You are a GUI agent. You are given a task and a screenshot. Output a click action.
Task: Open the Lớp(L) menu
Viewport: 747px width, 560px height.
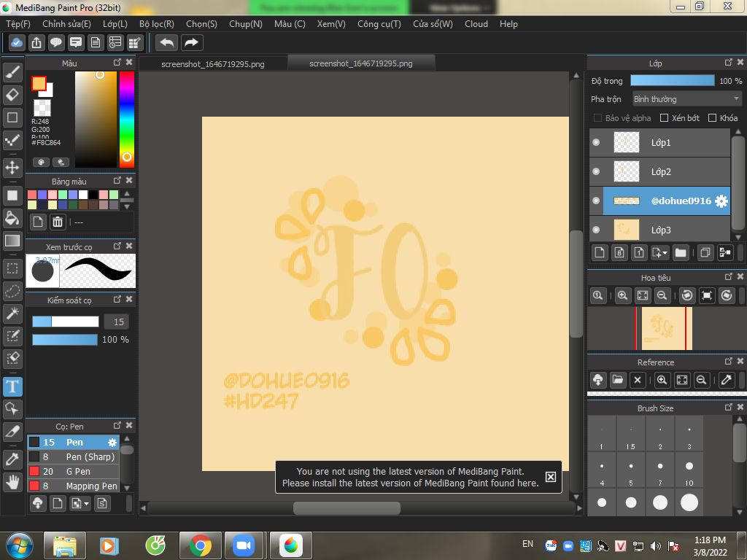point(115,24)
